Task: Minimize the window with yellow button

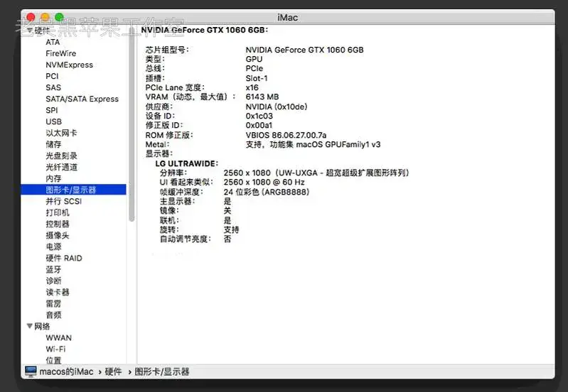Action: (45, 17)
